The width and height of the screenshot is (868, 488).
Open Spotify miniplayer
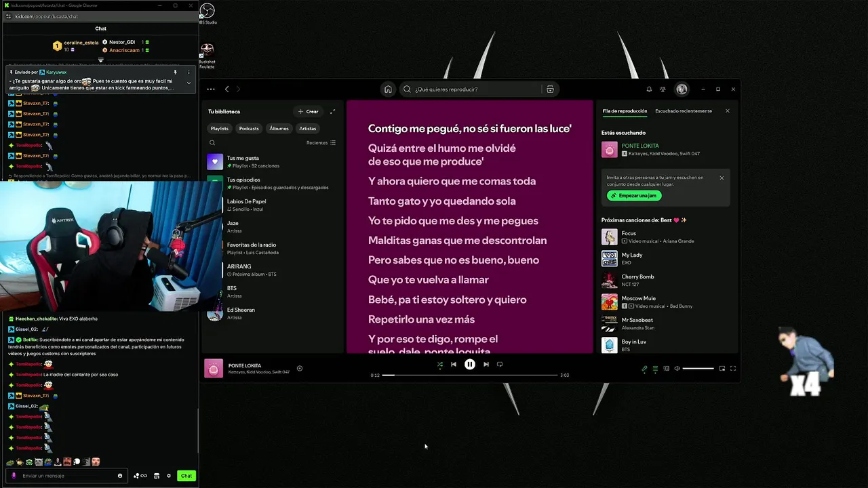[722, 369]
